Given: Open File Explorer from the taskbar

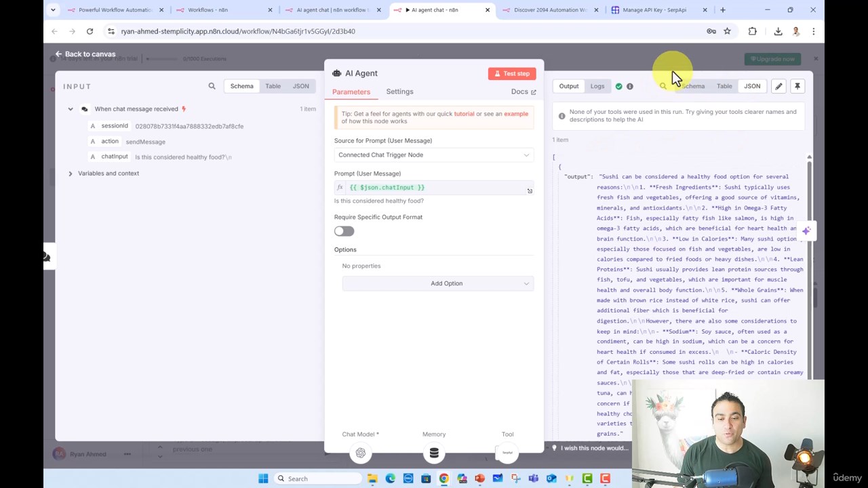Looking at the screenshot, I should coord(372,479).
